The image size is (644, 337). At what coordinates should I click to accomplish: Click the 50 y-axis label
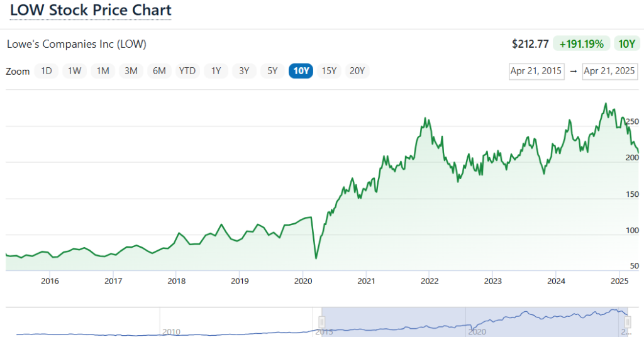click(635, 266)
